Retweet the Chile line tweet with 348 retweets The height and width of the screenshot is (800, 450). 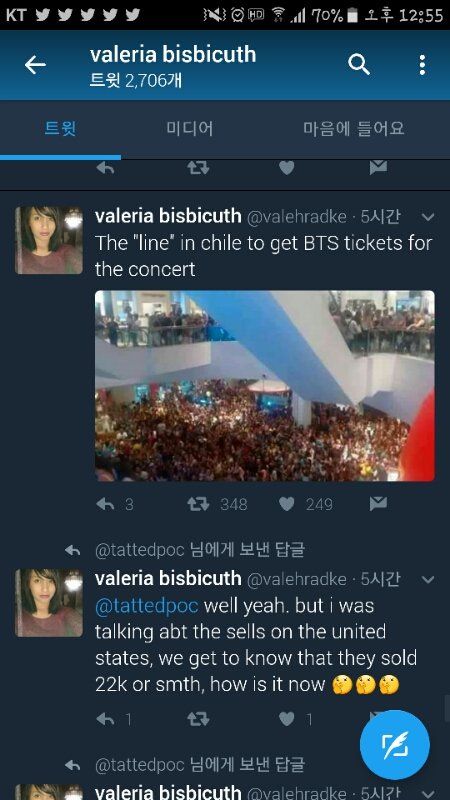pyautogui.click(x=198, y=504)
